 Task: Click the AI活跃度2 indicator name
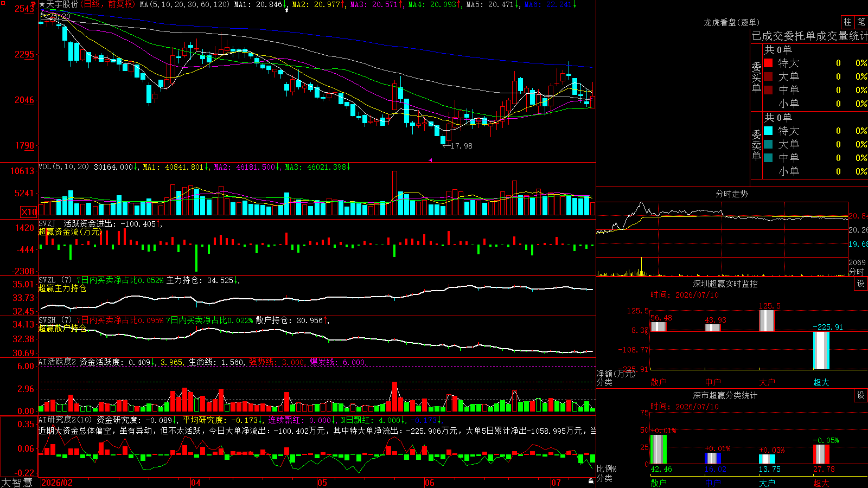coord(58,362)
